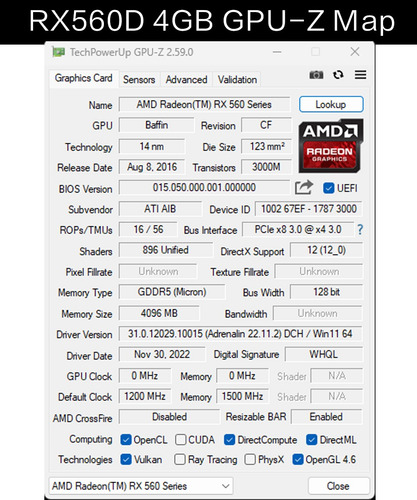Screen dimensions: 417x500
Task: Toggle the OpenCL checkbox
Action: (x=126, y=440)
